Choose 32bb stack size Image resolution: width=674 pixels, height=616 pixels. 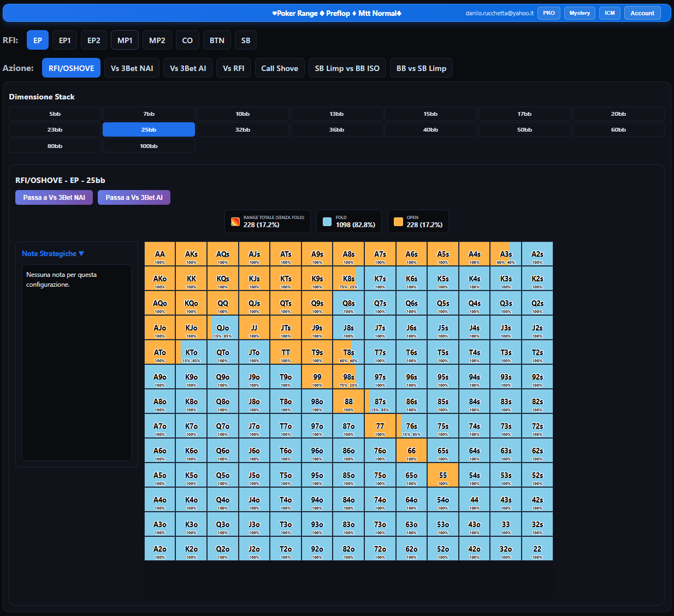[x=243, y=130]
